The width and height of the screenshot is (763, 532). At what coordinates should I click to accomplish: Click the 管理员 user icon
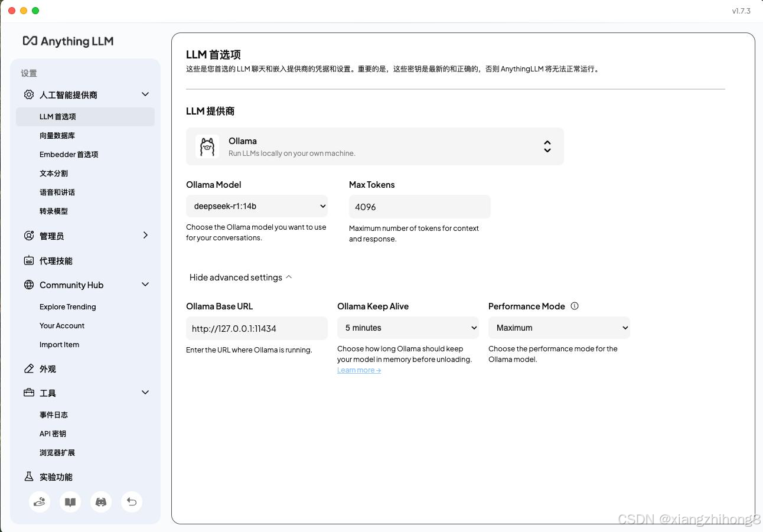[29, 236]
